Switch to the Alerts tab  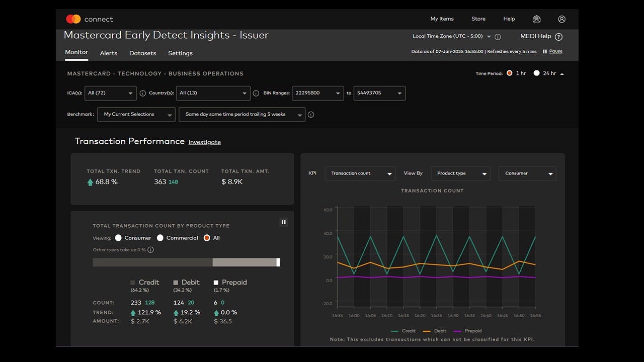tap(108, 53)
